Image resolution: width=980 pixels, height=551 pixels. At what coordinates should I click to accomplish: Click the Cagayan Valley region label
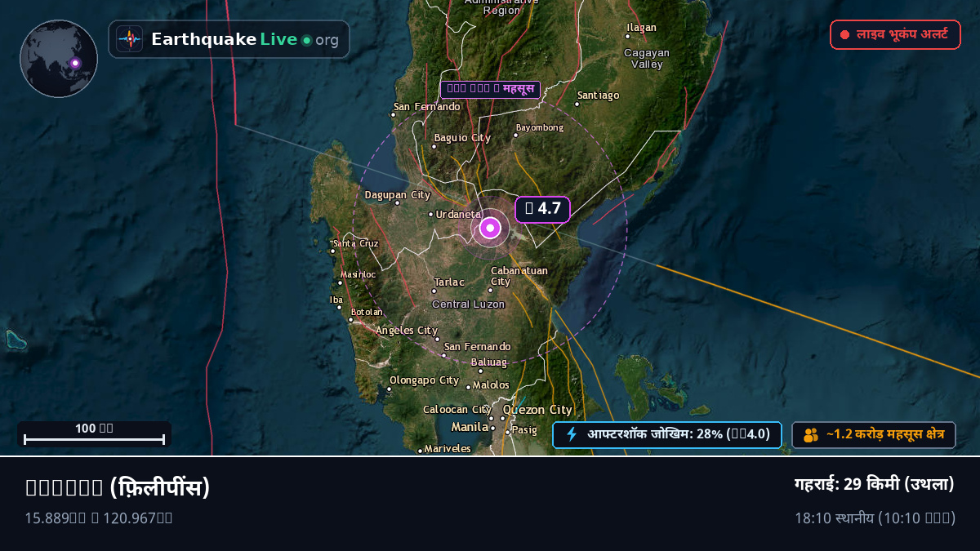click(x=647, y=58)
